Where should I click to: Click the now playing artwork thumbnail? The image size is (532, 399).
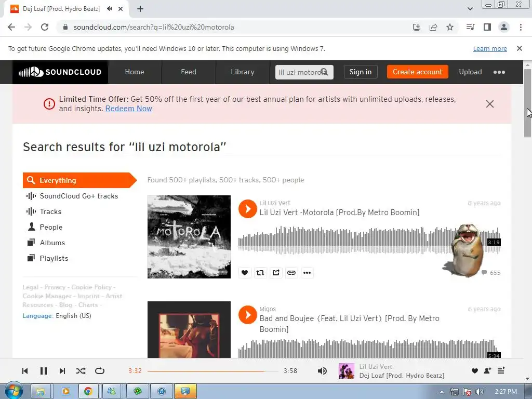(347, 371)
